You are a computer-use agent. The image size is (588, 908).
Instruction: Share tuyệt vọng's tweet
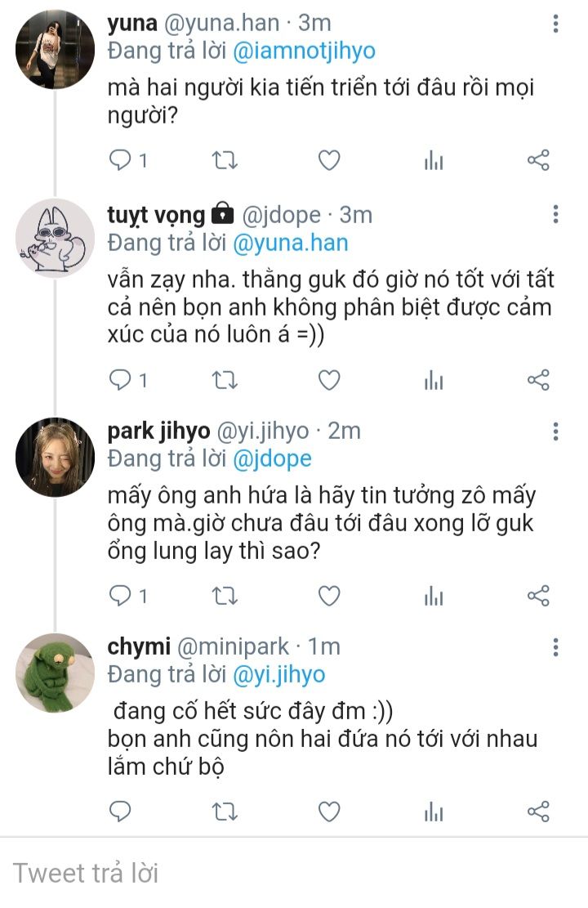click(538, 380)
